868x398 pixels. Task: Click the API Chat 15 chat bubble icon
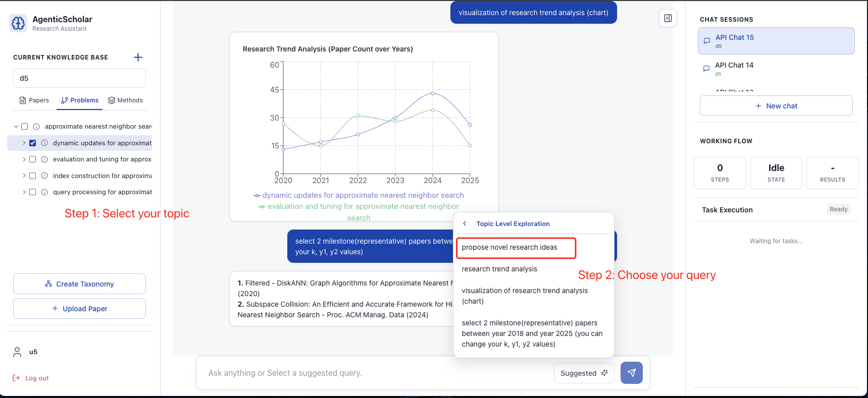point(707,41)
